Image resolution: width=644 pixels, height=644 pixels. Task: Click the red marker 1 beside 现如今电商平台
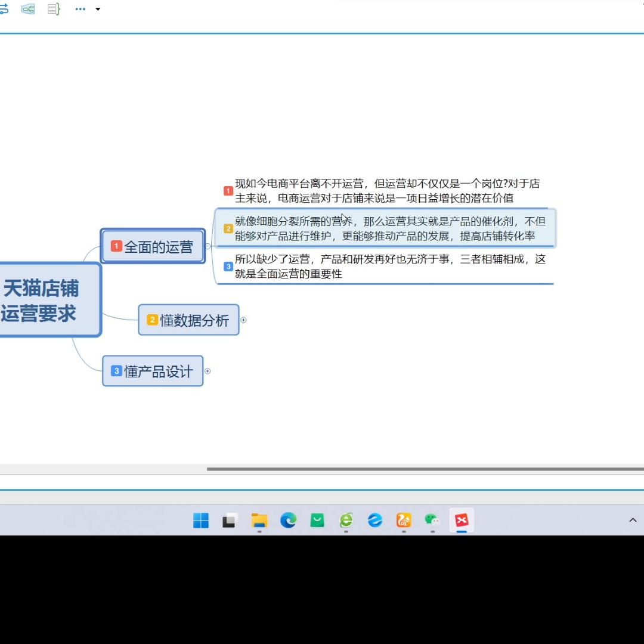pyautogui.click(x=228, y=191)
